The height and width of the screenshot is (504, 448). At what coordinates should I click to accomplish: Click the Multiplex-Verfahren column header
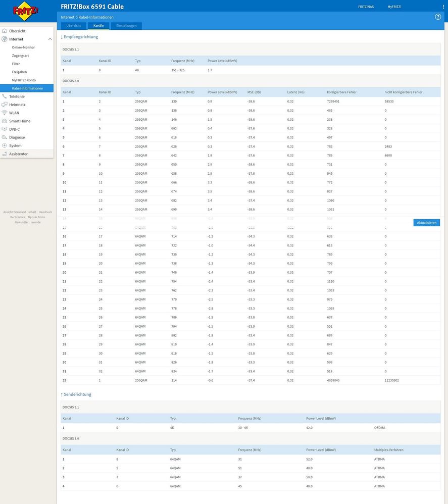(x=388, y=450)
